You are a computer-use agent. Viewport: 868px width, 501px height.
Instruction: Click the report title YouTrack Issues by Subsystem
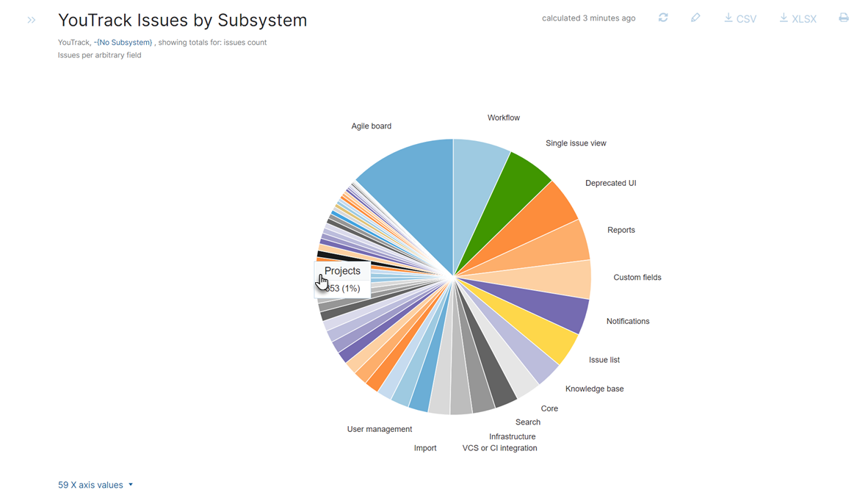click(x=182, y=21)
